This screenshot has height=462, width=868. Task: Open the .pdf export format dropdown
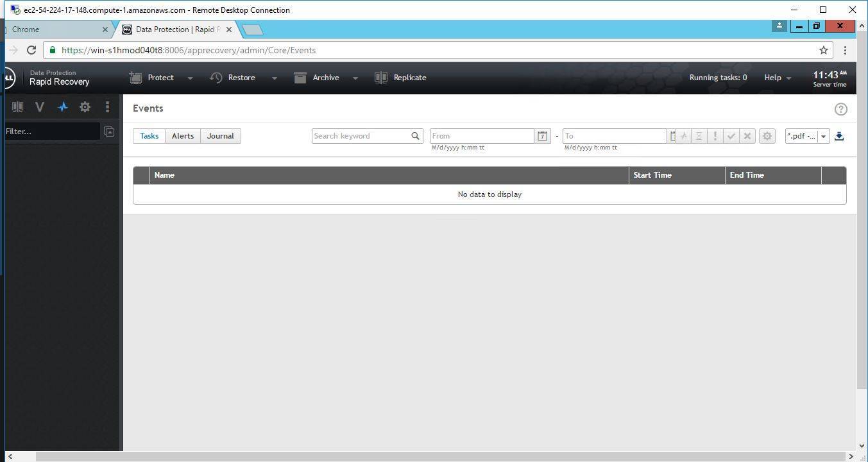click(823, 136)
